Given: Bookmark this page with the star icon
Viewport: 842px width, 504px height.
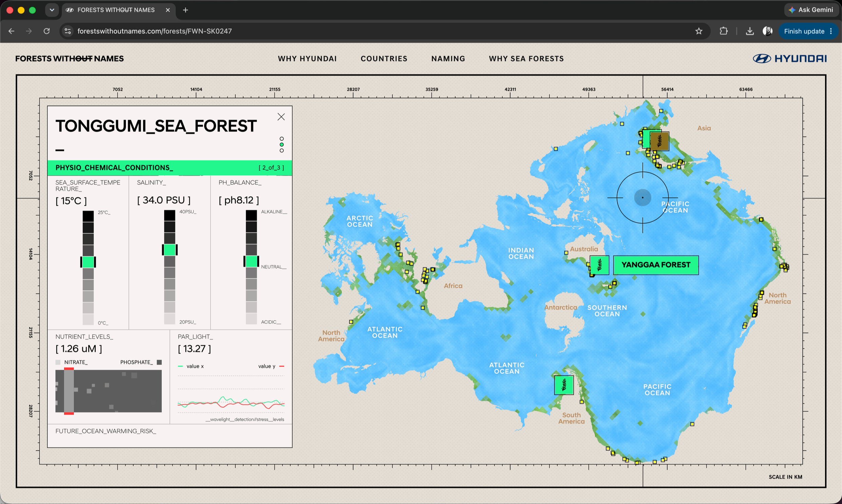Looking at the screenshot, I should tap(699, 31).
